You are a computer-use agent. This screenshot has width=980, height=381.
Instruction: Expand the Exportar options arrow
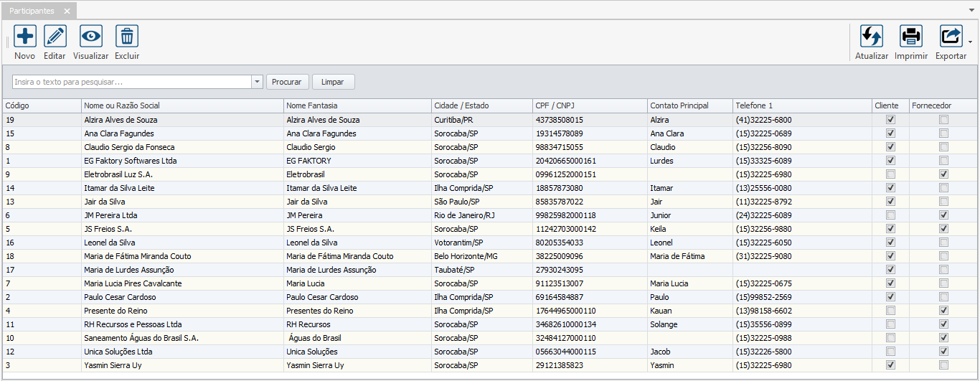[971, 42]
